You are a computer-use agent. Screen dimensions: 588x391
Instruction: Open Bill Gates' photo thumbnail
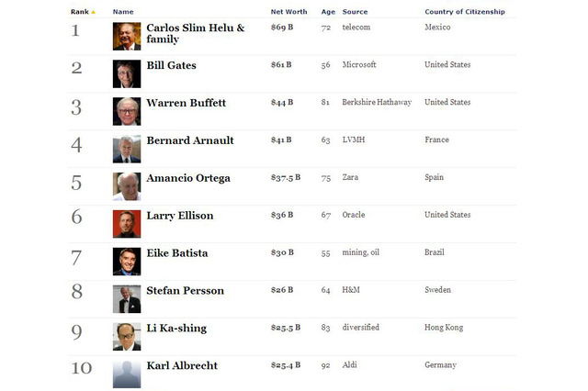click(127, 73)
